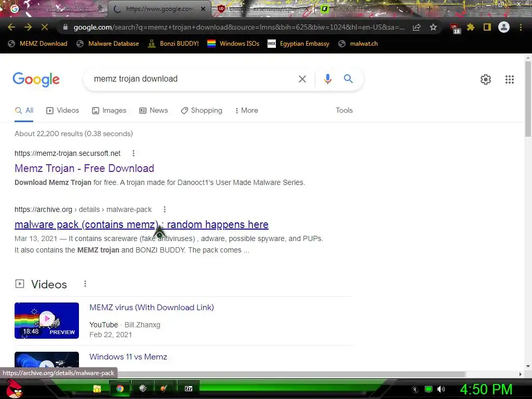Open Chrome profile avatar
Screen dimensions: 532x399
click(x=504, y=27)
